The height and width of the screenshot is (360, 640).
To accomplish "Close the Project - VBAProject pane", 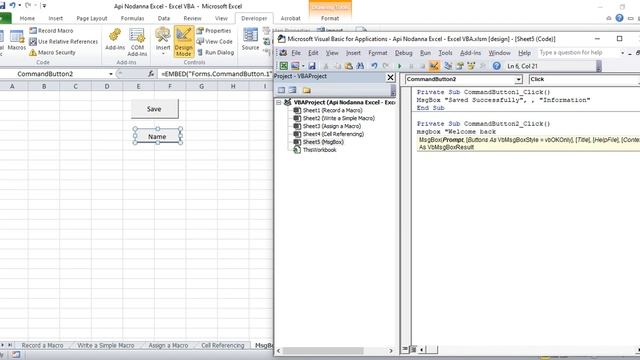I will [x=390, y=77].
